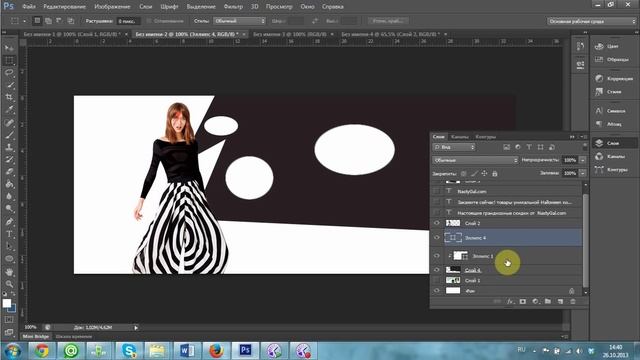The height and width of the screenshot is (360, 640).
Task: Toggle layer filter on/off switch
Action: click(585, 146)
